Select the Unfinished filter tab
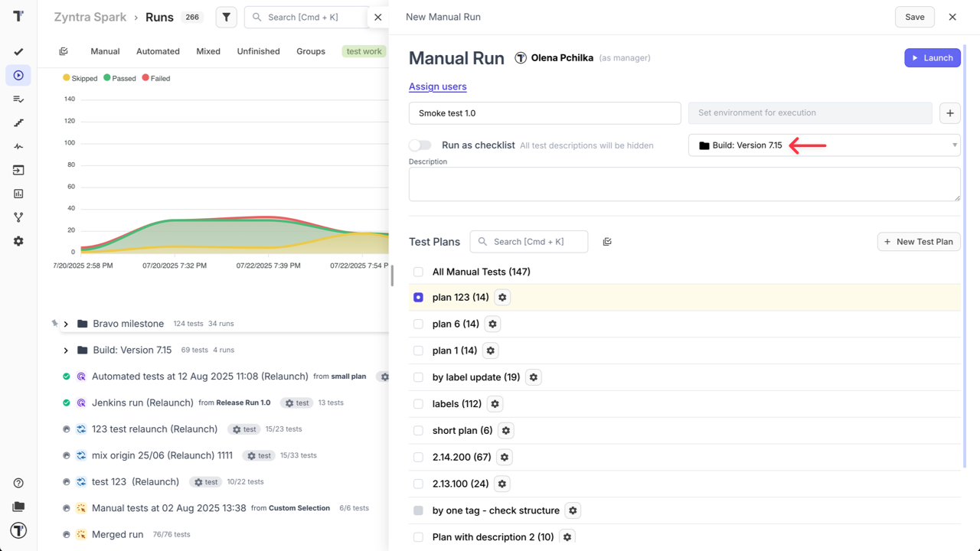Screen dimensions: 980x551 (x=258, y=51)
